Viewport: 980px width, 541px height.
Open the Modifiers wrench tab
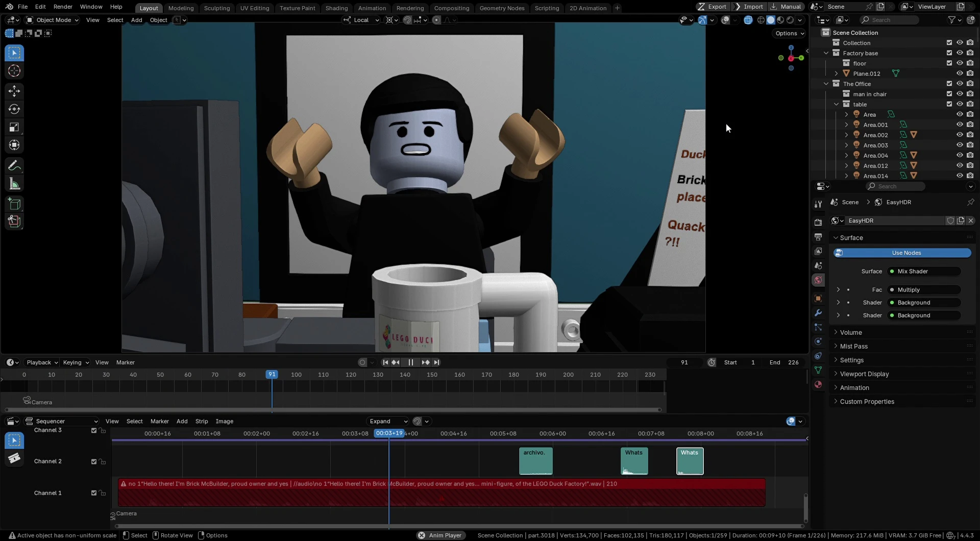tap(818, 313)
